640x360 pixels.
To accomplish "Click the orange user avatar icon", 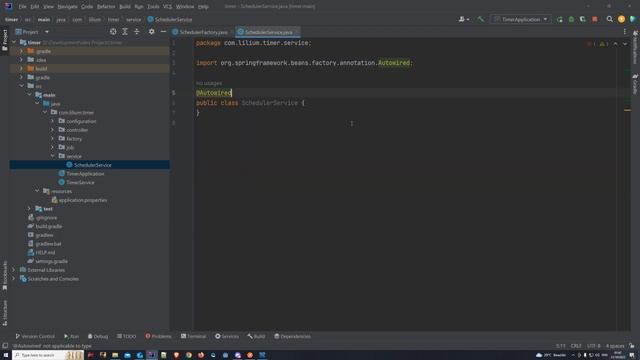I will coord(621,19).
